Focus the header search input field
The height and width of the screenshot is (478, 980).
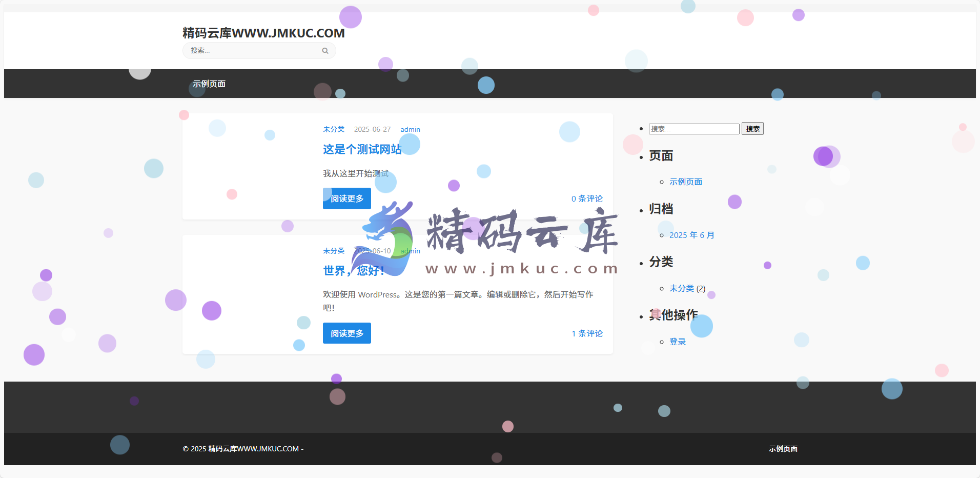259,51
